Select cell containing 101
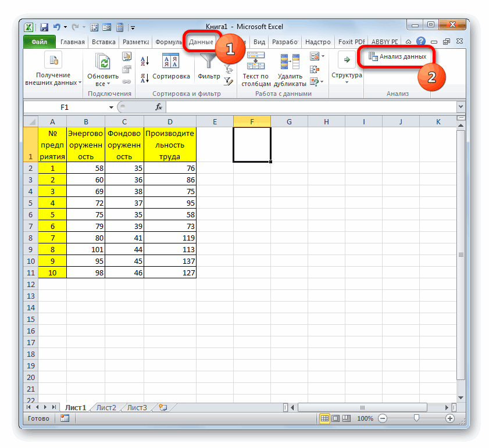489x448 pixels. pos(85,249)
